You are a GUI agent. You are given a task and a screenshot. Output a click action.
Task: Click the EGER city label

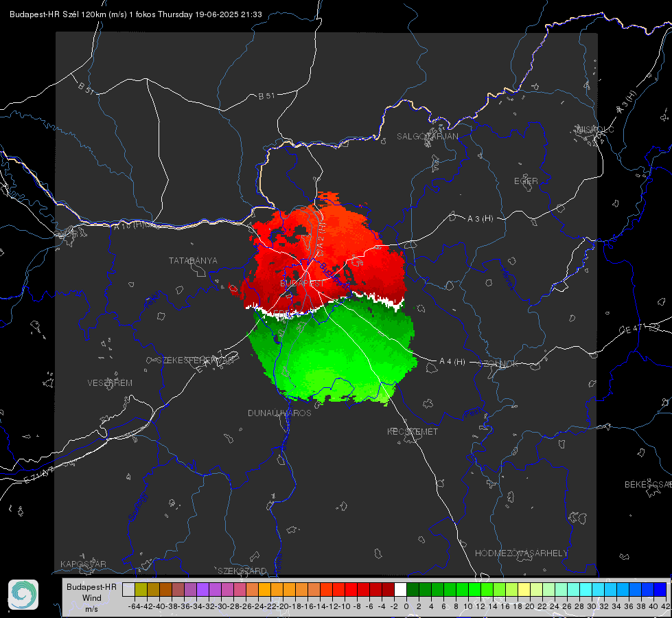pos(526,181)
